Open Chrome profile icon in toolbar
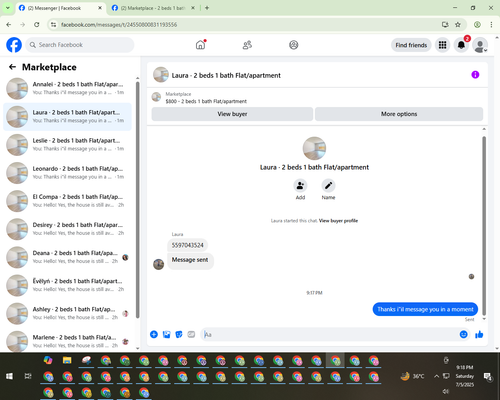 [477, 25]
